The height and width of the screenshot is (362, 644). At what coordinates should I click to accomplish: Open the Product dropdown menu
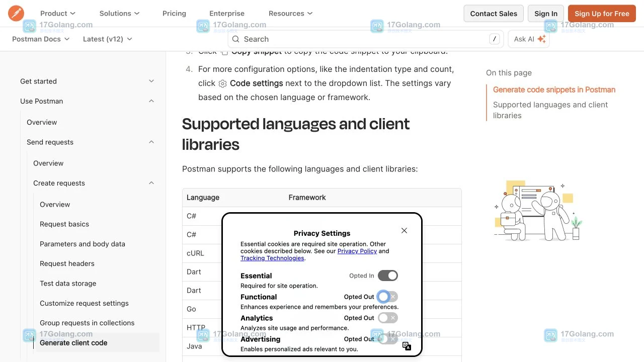click(58, 14)
